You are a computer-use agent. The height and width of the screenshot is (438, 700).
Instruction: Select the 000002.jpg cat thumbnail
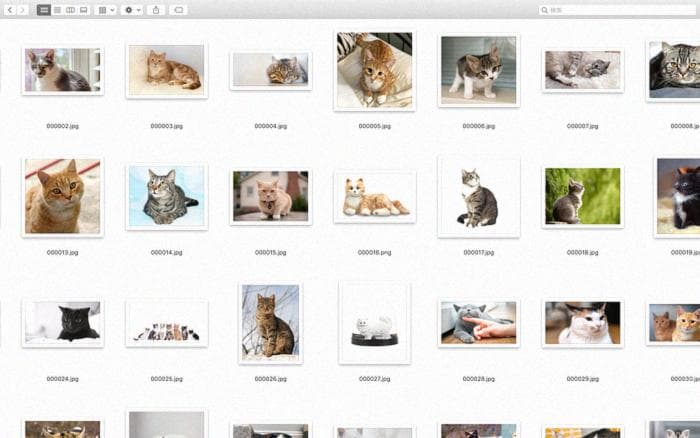coord(62,70)
